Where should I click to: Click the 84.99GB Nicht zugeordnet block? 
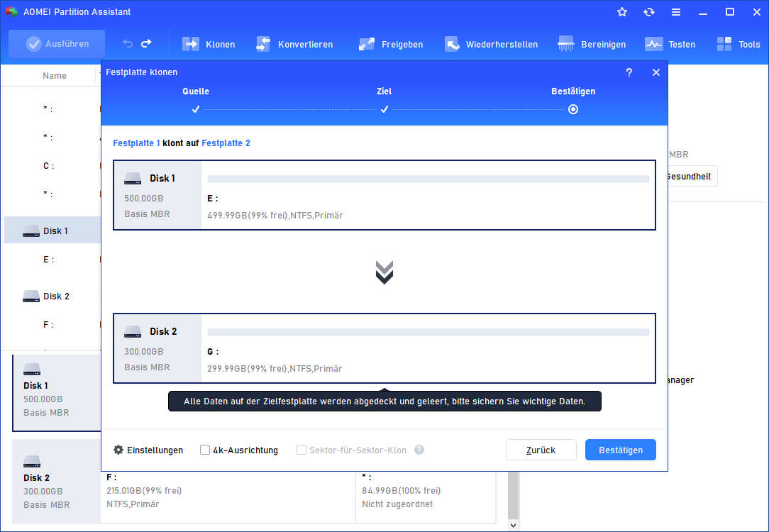[x=426, y=497]
